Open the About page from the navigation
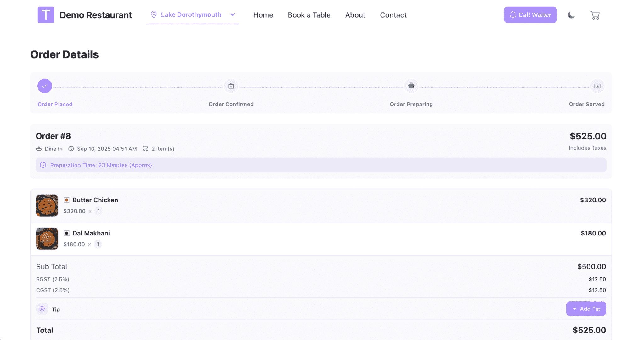644x340 pixels. tap(355, 15)
